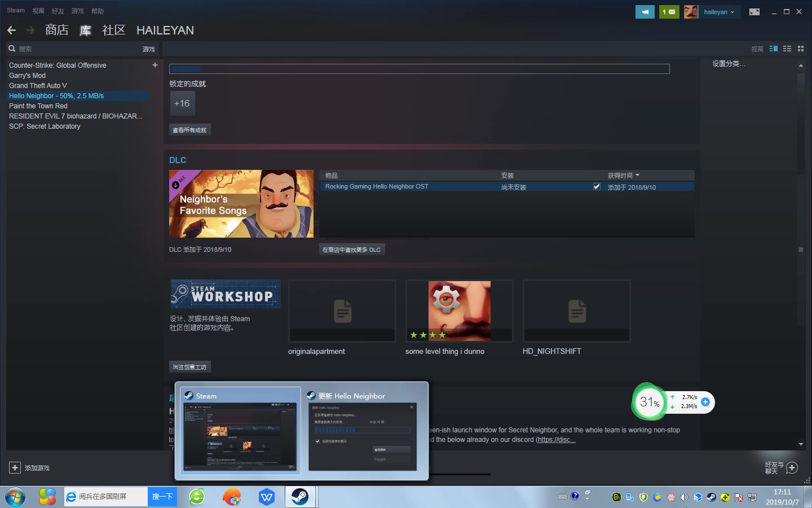Open the 游戏 filter dropdown in search bar
This screenshot has width=812, height=508.
[148, 49]
